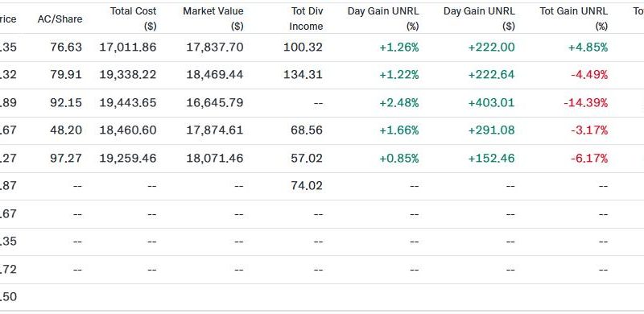Image resolution: width=644 pixels, height=314 pixels.
Task: Select the +403.01 day gain cell
Action: tap(491, 103)
